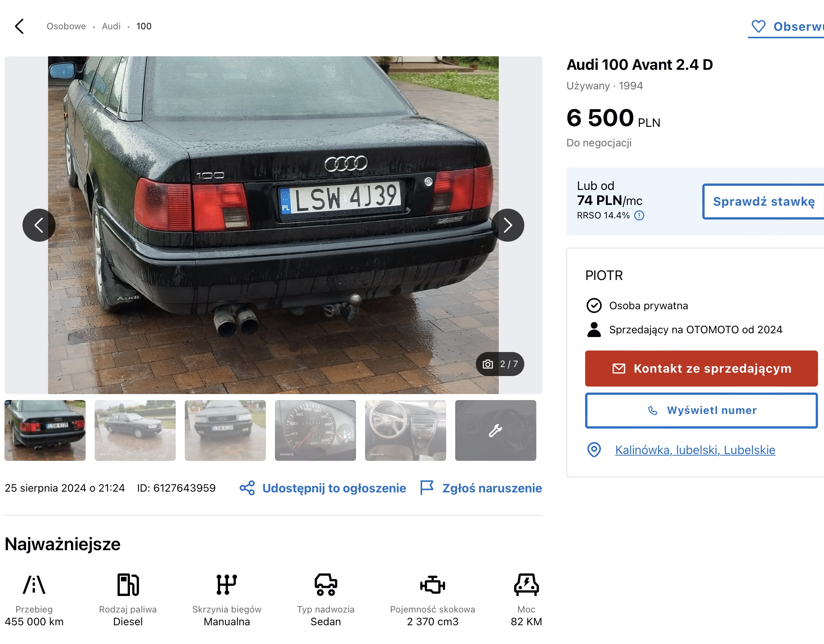824x644 pixels.
Task: Select the steering wheel interior thumbnail
Action: coord(406,430)
